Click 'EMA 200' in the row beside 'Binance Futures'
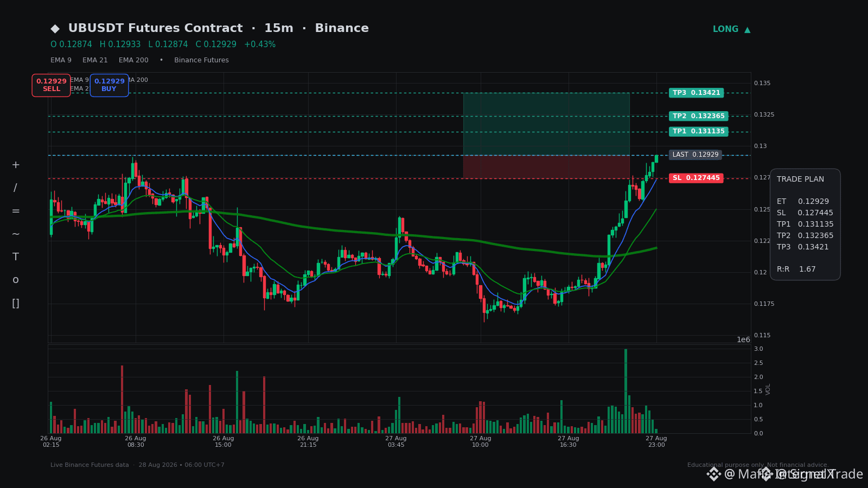Viewport: 868px width, 488px height. tap(133, 60)
